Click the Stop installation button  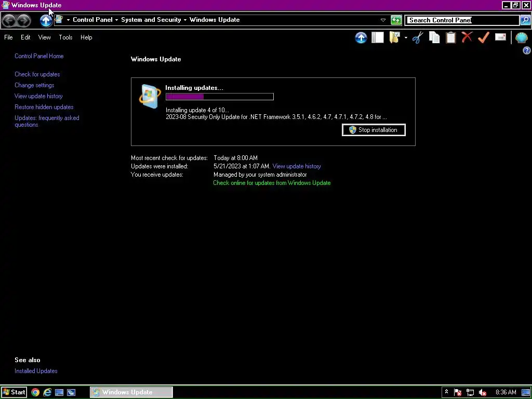point(374,130)
